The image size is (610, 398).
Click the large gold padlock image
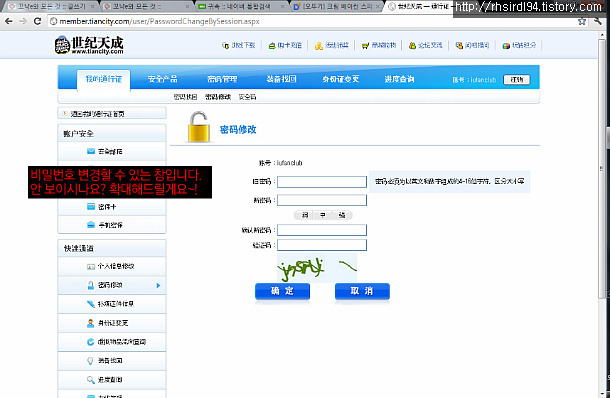[x=199, y=127]
